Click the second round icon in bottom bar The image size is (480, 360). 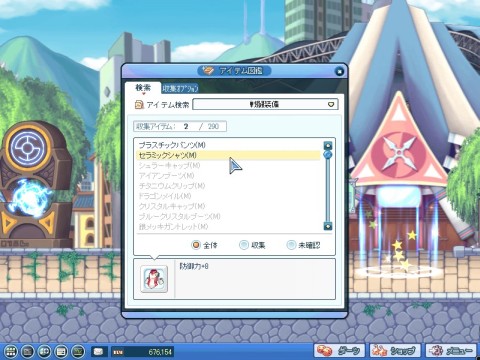[28, 351]
